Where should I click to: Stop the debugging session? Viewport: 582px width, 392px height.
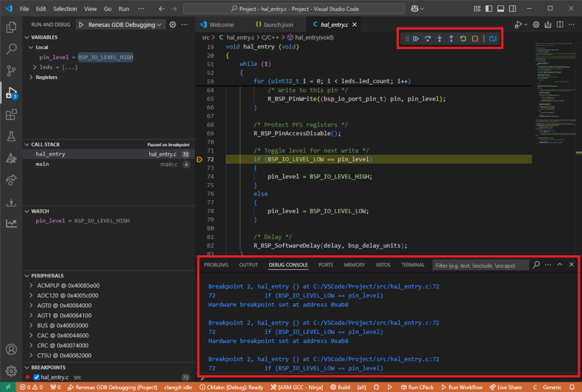click(x=475, y=39)
